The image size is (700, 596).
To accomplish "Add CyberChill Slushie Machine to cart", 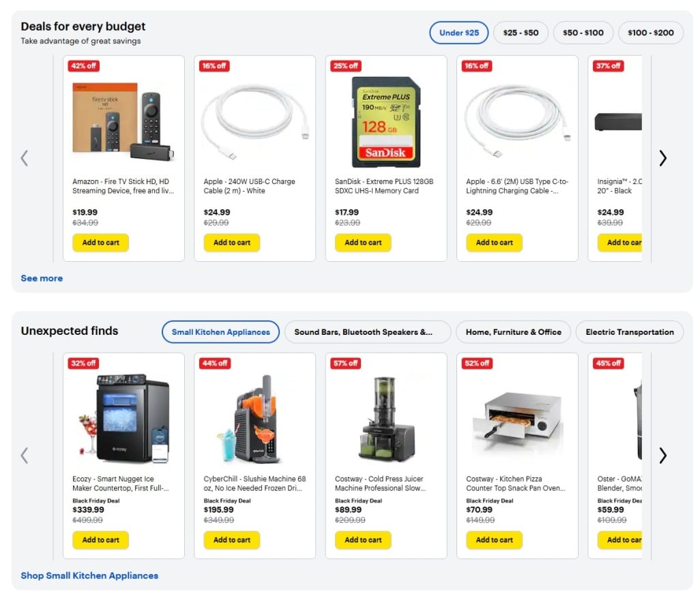I will [x=231, y=540].
